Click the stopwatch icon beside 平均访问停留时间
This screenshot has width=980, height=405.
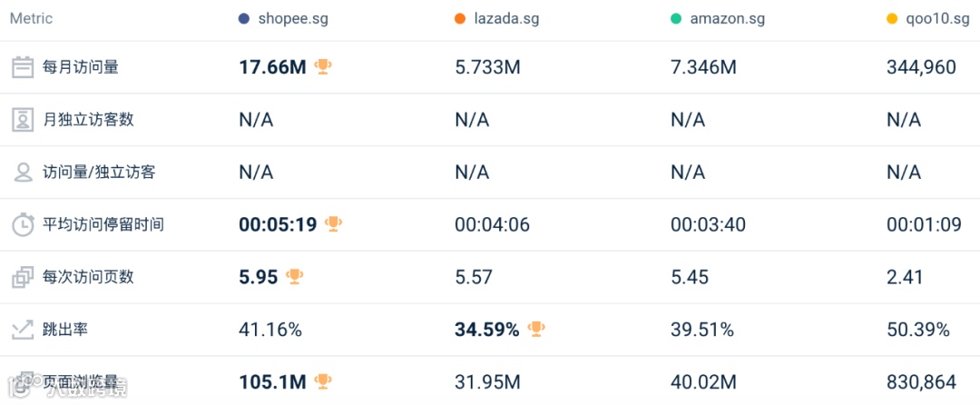[x=23, y=225]
